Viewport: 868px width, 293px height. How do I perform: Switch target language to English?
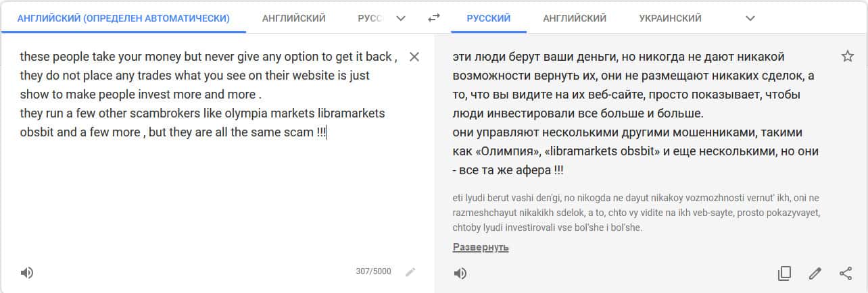574,18
